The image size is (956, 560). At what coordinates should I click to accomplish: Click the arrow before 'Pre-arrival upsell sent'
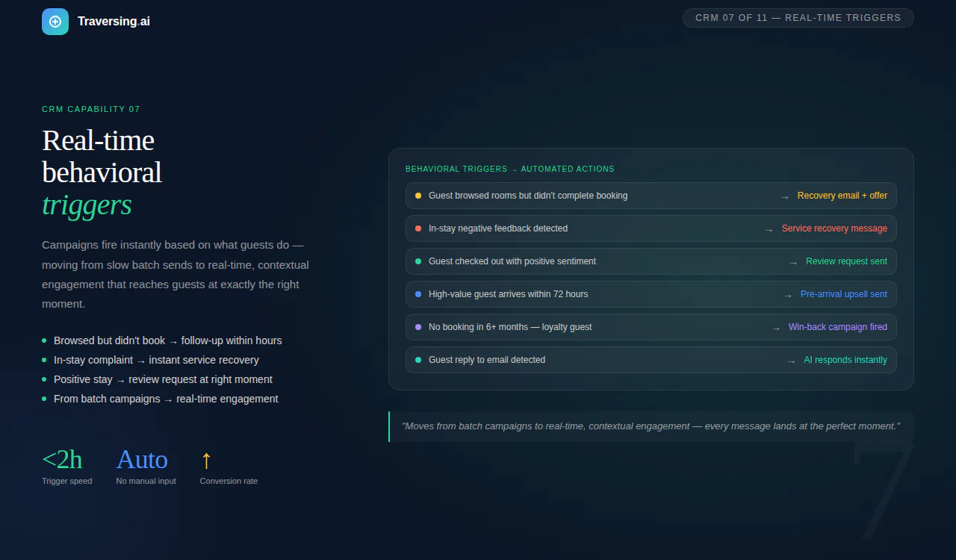point(788,295)
